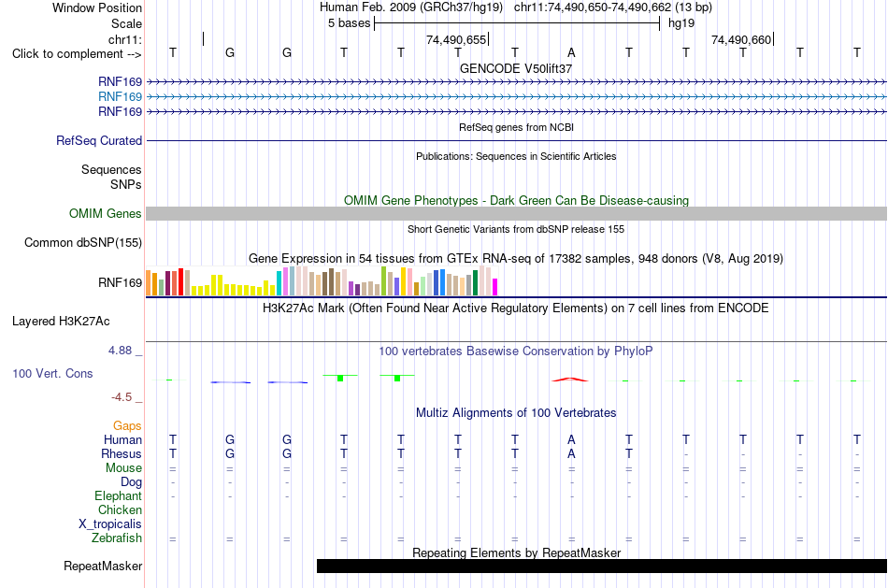Image resolution: width=888 pixels, height=588 pixels.
Task: Open 'Short Genetic Variants from dbSNP release 155'
Action: [516, 229]
